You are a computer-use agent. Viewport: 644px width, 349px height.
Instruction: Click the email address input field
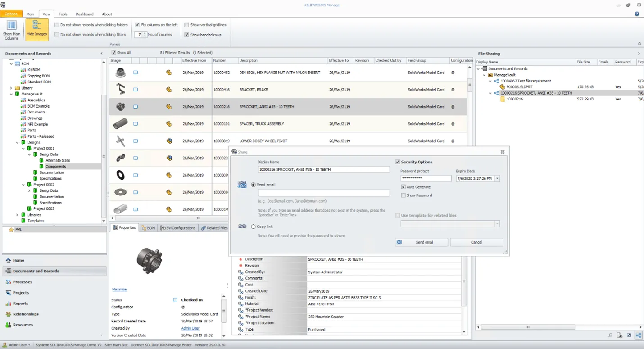coord(323,194)
